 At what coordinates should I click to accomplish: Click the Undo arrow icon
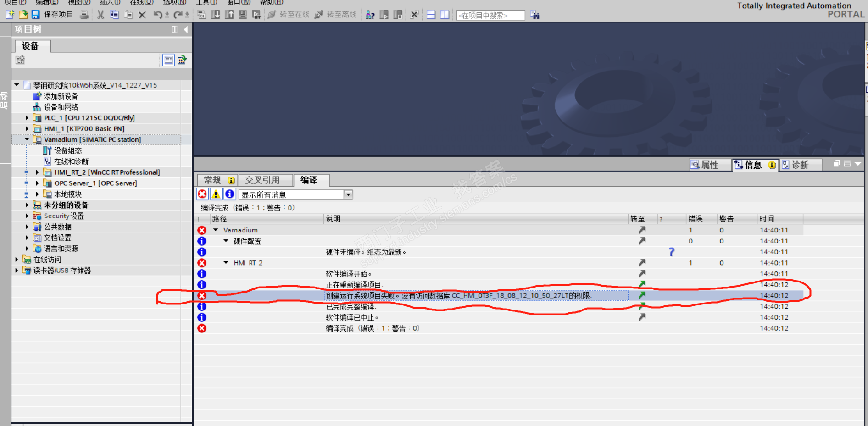(x=157, y=15)
